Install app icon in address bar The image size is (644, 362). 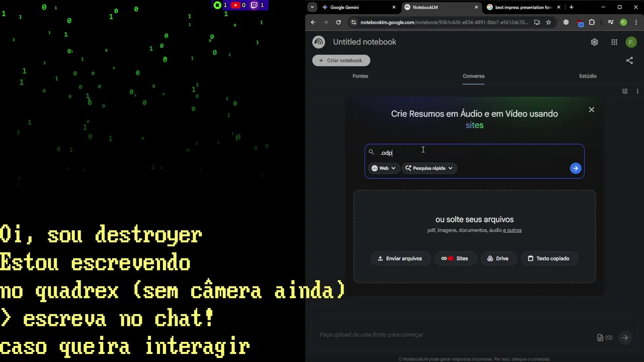537,22
